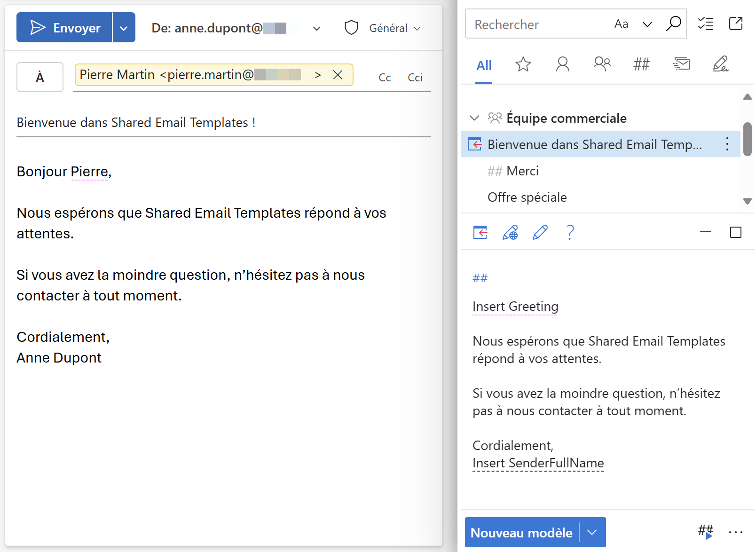Click Anne Dupont signature text in body
Image resolution: width=756 pixels, height=552 pixels.
coord(59,358)
